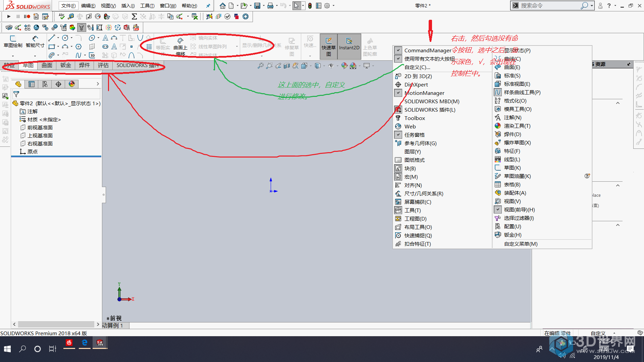
Task: Toggle 使用带有文本的大按钮 checkbox
Action: (398, 59)
